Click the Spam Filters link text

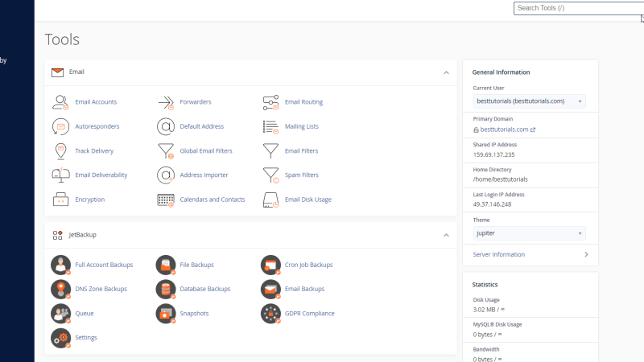[x=301, y=175]
